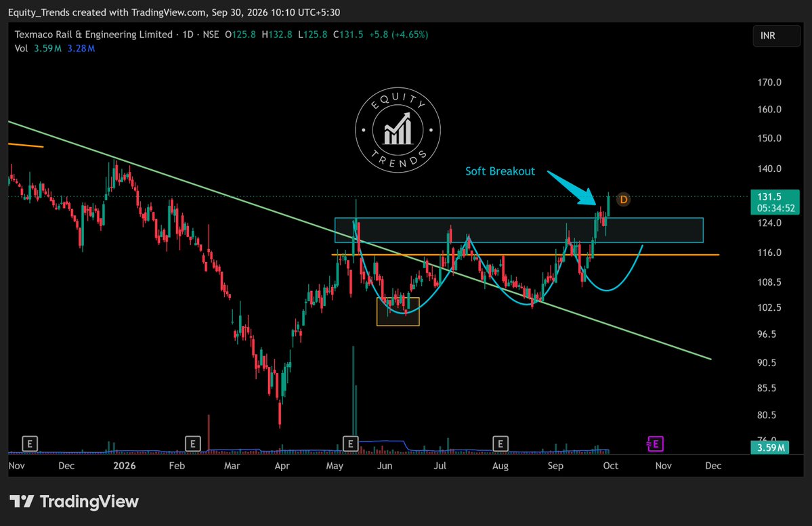
Task: Click the orange dividend D marker
Action: click(x=624, y=199)
